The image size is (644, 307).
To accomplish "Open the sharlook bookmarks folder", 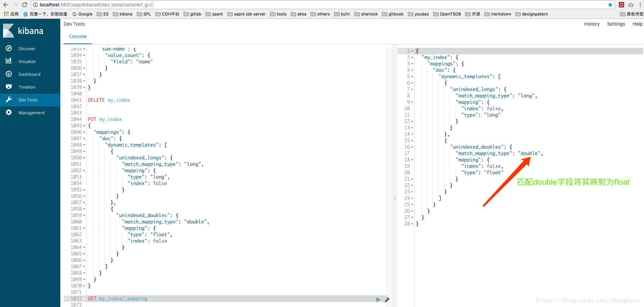I will (366, 14).
